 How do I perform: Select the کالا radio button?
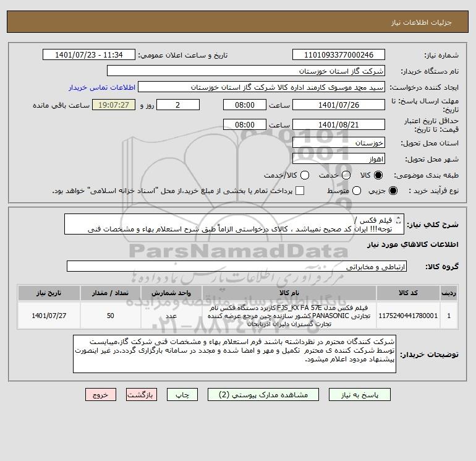coord(378,175)
